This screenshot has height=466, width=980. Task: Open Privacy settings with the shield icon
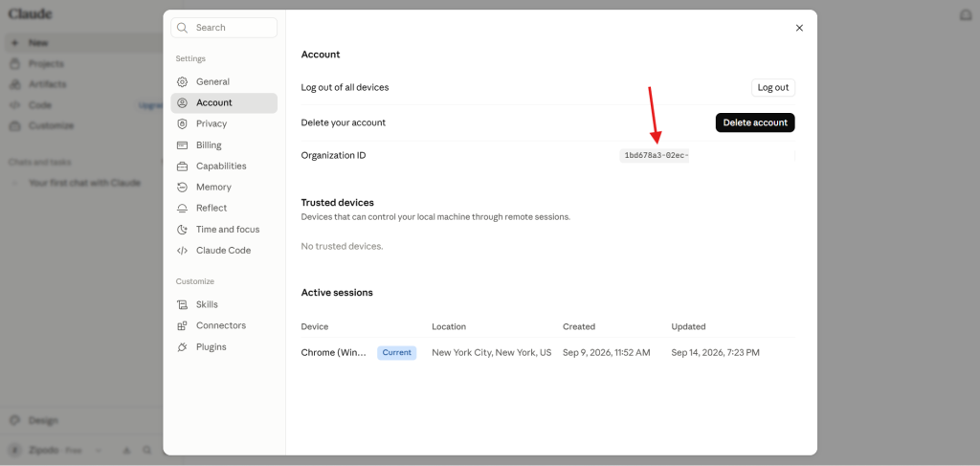click(x=224, y=123)
